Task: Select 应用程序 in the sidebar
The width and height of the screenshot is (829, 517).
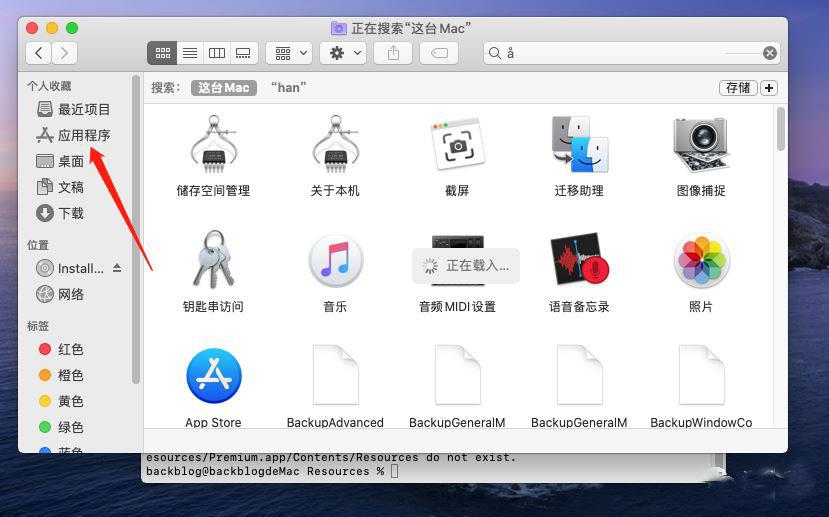Action: tap(83, 135)
